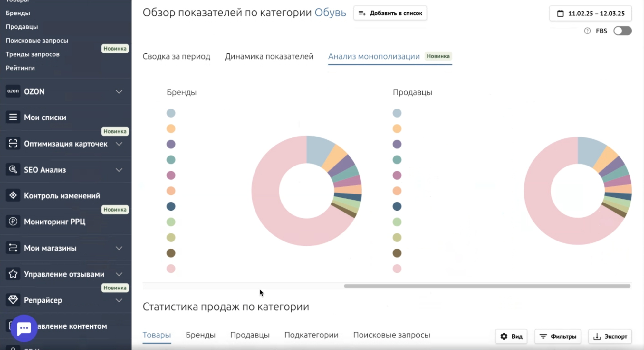Expand the OZON section
The width and height of the screenshot is (644, 350).
(119, 91)
